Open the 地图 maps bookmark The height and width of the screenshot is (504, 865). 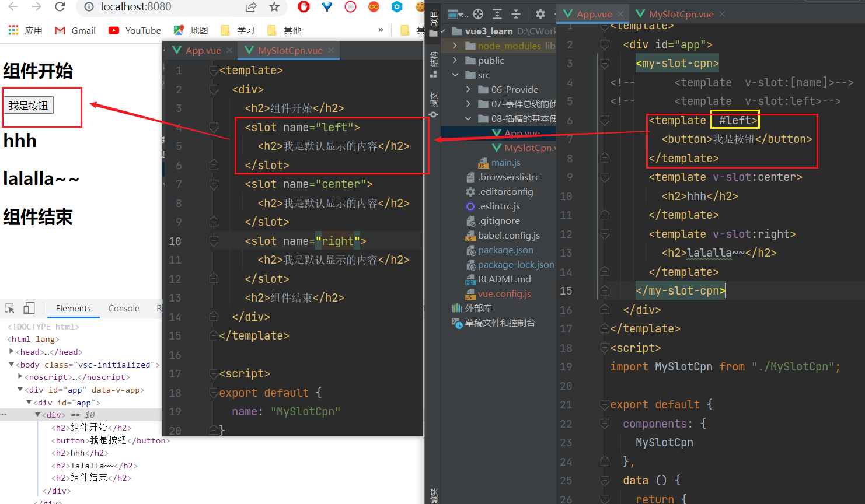pos(191,30)
